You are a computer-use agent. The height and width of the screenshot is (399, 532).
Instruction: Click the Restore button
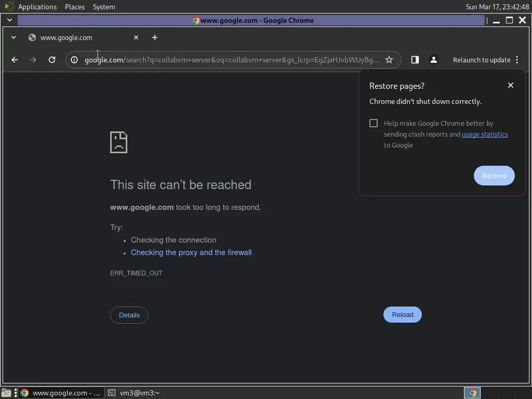pyautogui.click(x=494, y=176)
